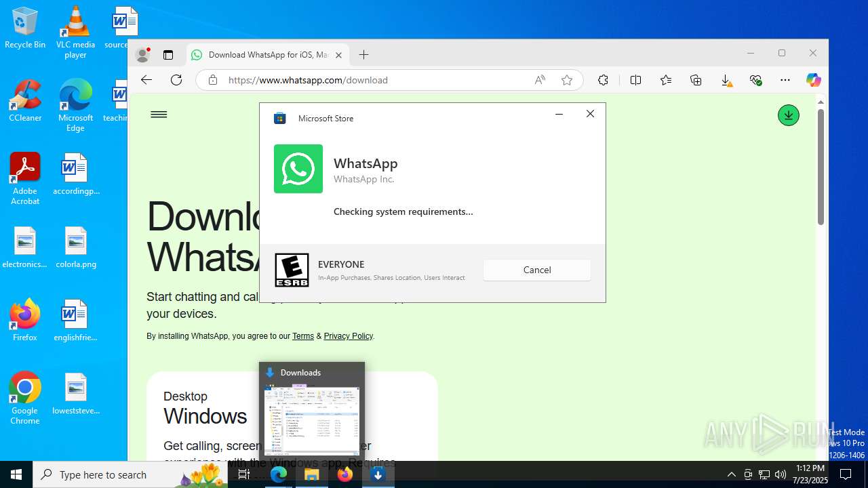Open the Privacy Policy link
The height and width of the screenshot is (488, 868).
348,336
